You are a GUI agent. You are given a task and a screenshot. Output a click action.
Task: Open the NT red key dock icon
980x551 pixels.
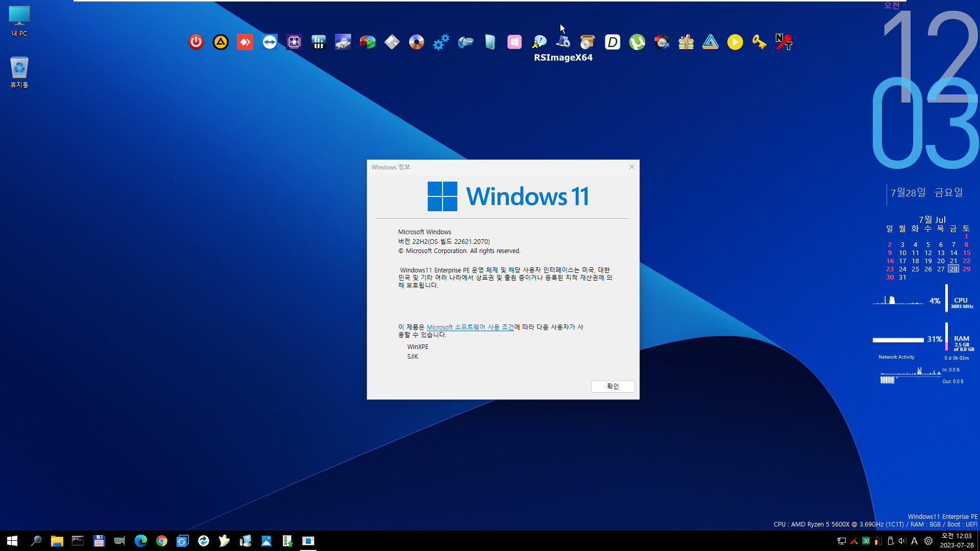pyautogui.click(x=784, y=42)
